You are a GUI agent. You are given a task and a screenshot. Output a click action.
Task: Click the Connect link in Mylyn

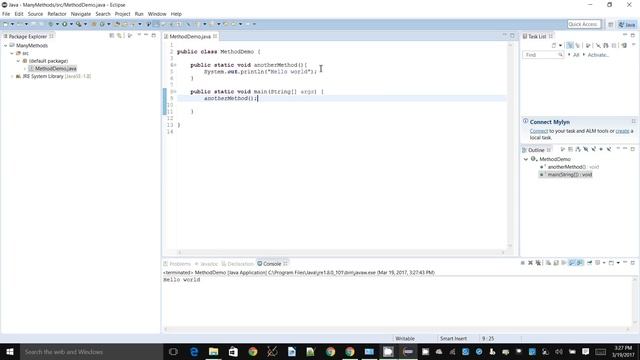539,131
